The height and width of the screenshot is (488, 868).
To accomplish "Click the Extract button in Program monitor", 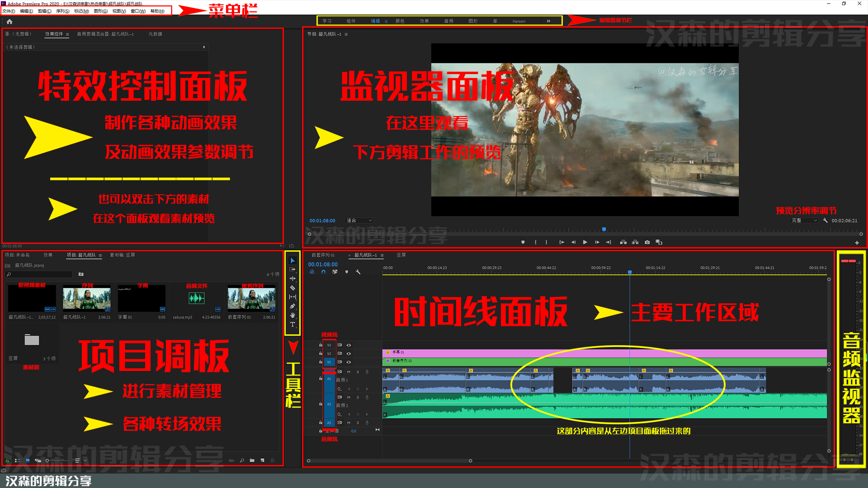I will (635, 242).
